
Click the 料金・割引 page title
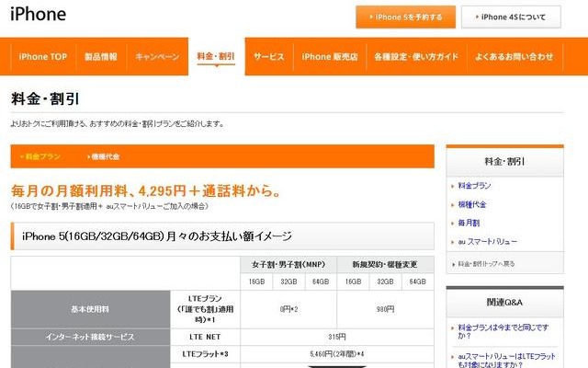coord(45,99)
